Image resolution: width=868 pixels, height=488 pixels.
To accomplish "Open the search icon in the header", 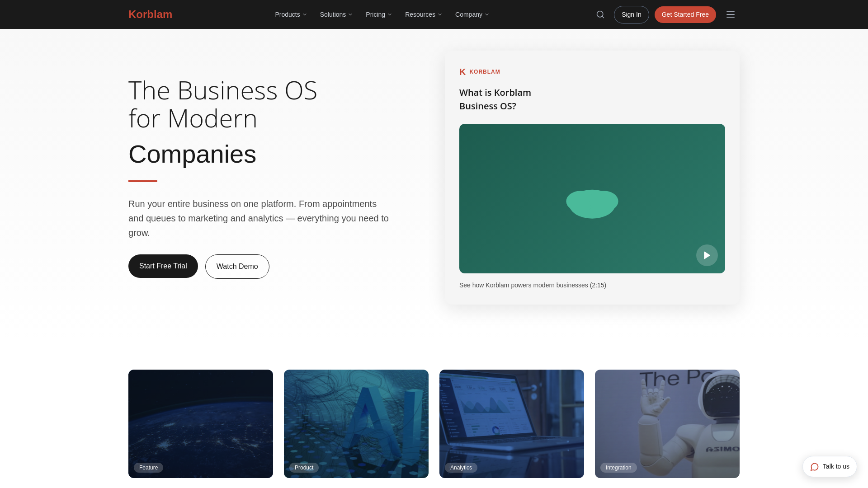I will tap(600, 14).
